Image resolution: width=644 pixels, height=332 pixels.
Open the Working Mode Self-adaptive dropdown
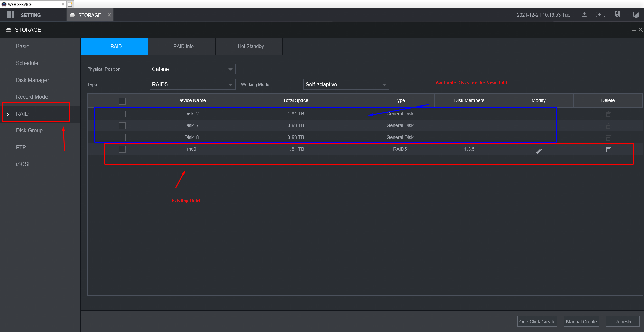346,84
